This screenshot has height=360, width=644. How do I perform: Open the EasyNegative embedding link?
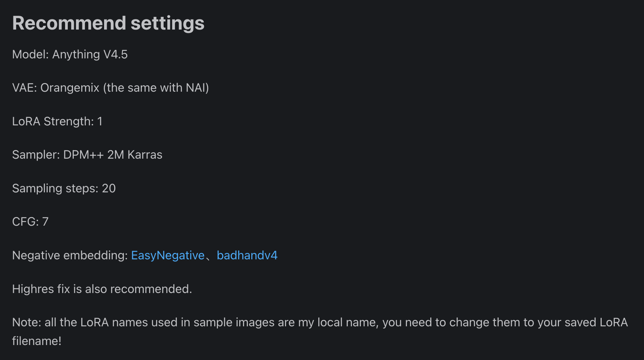[168, 256]
